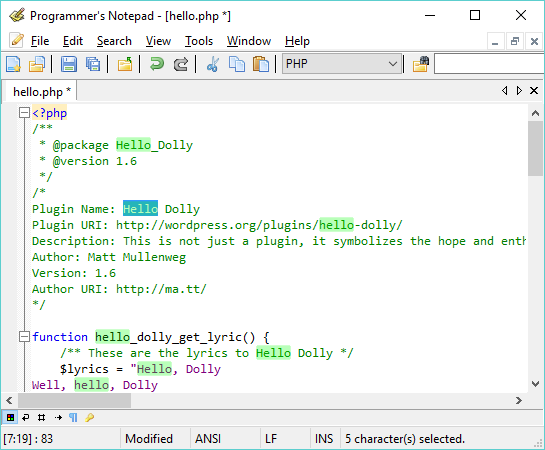The image size is (545, 450).
Task: Cut the selection with scissors icon
Action: [212, 64]
